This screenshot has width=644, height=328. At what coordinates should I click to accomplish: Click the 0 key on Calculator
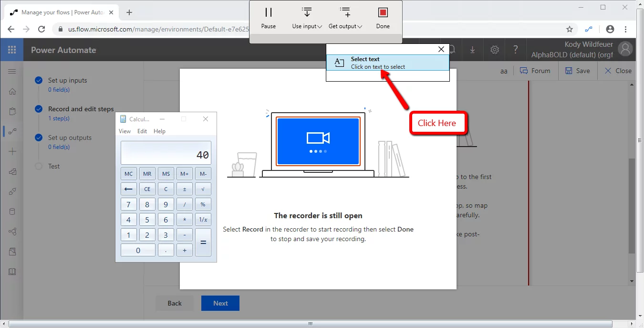tap(138, 250)
